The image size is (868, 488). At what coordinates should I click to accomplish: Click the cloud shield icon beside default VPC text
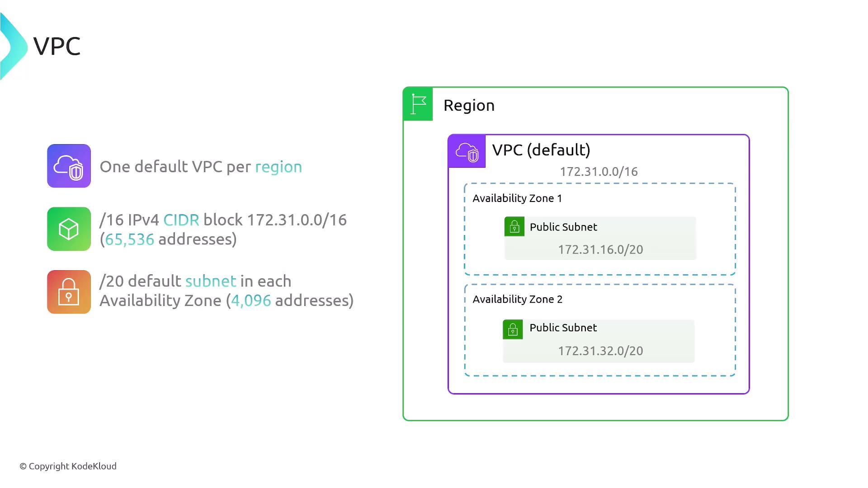69,166
